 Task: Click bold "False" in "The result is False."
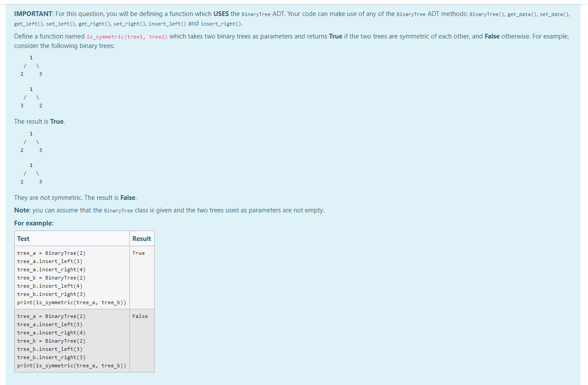pos(128,198)
